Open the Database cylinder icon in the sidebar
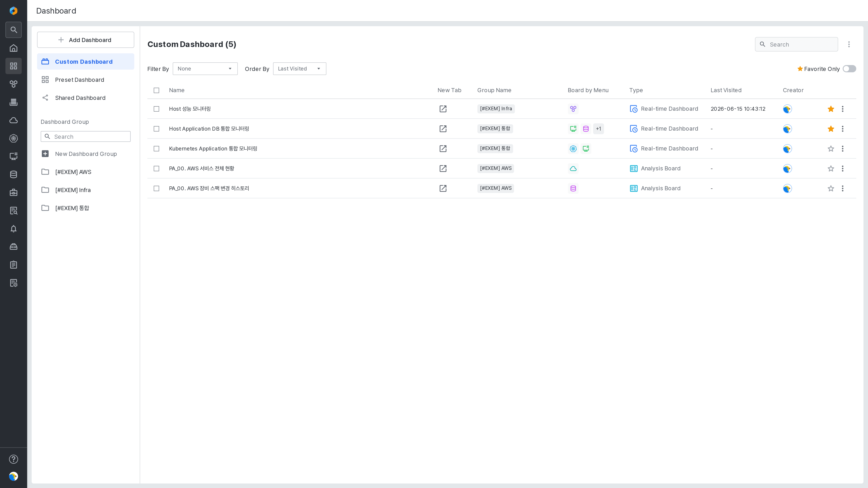The image size is (868, 488). (x=14, y=174)
